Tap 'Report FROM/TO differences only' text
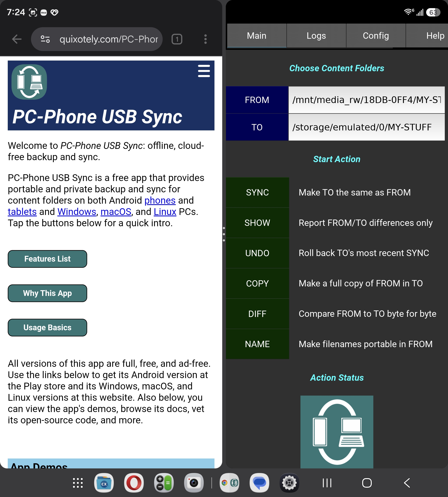 [366, 223]
